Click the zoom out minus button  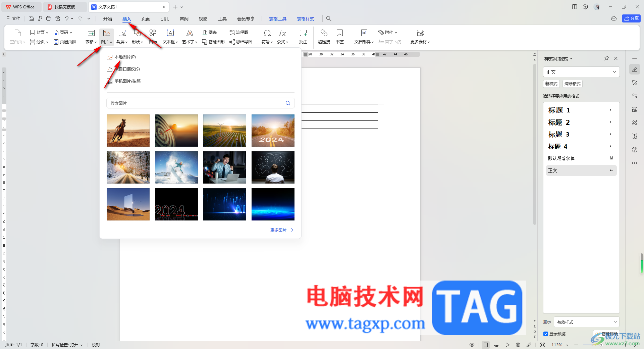(x=576, y=345)
